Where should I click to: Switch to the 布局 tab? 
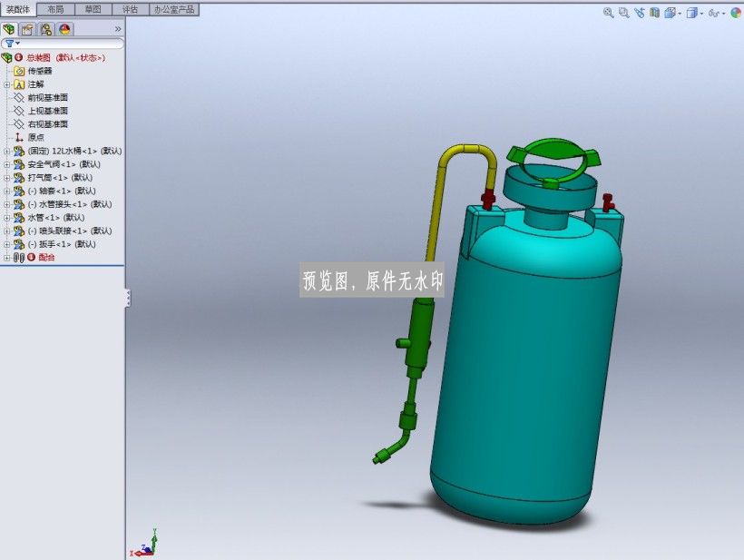[x=55, y=9]
